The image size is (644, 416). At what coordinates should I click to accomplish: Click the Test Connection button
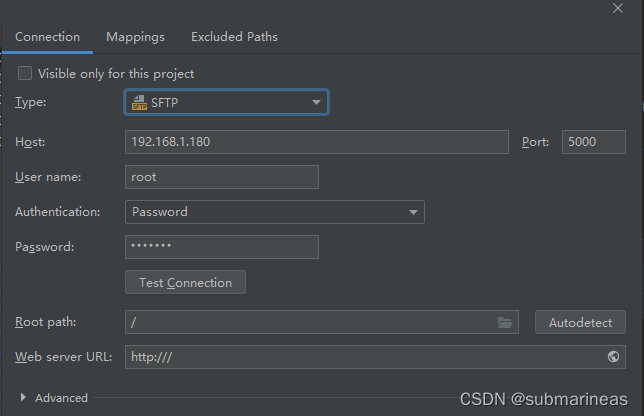(185, 282)
